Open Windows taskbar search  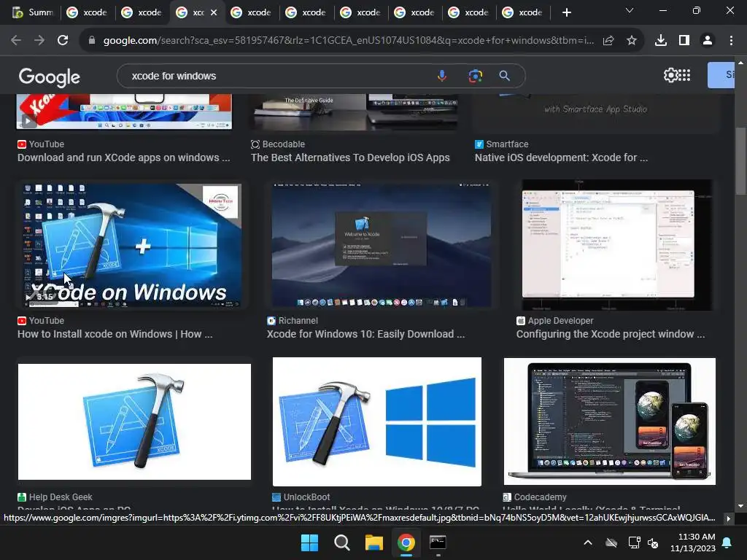click(341, 542)
